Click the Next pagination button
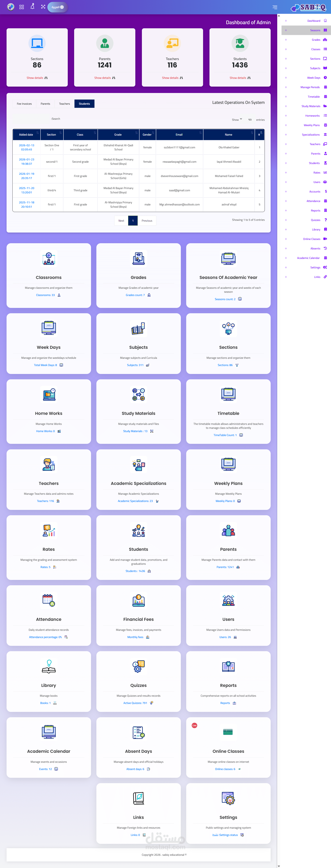Viewport: 331px width, 868px height. pos(121,221)
